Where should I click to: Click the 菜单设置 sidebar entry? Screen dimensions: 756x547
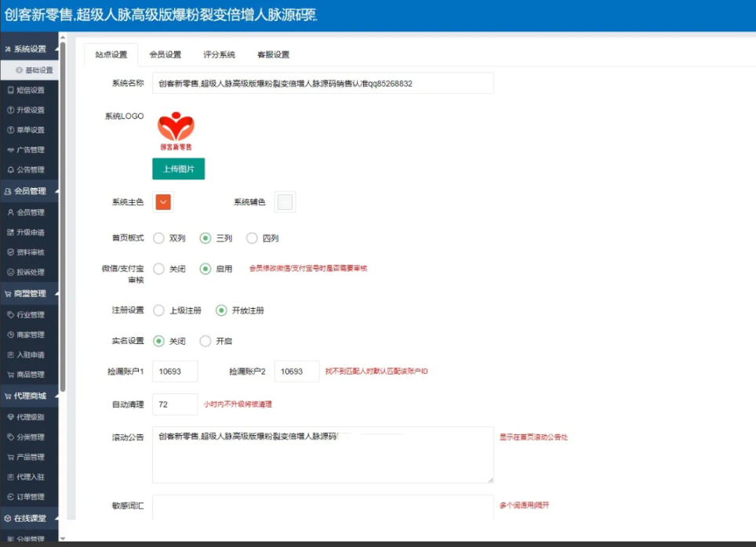(x=30, y=129)
